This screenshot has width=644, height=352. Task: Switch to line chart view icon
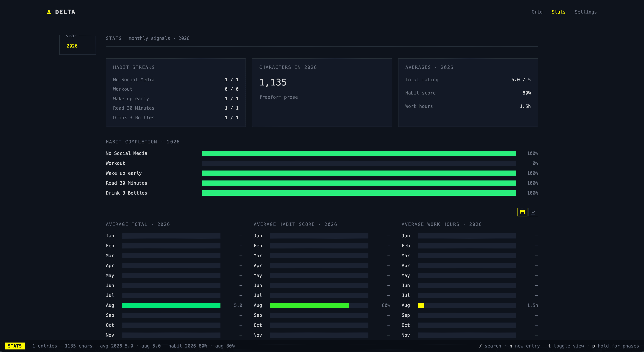[533, 212]
